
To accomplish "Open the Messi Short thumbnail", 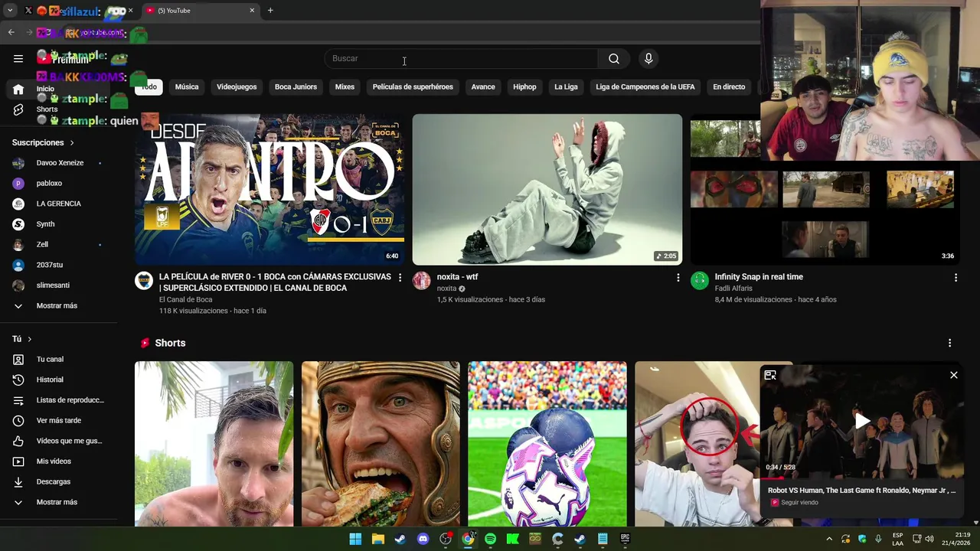I will pyautogui.click(x=214, y=444).
